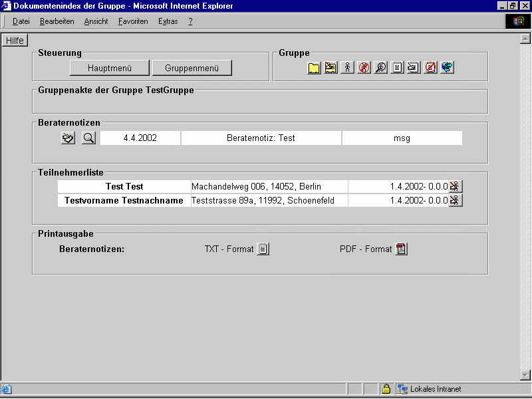
Task: Click the edit icon beside the Beraternotiz entry
Action: [x=67, y=138]
